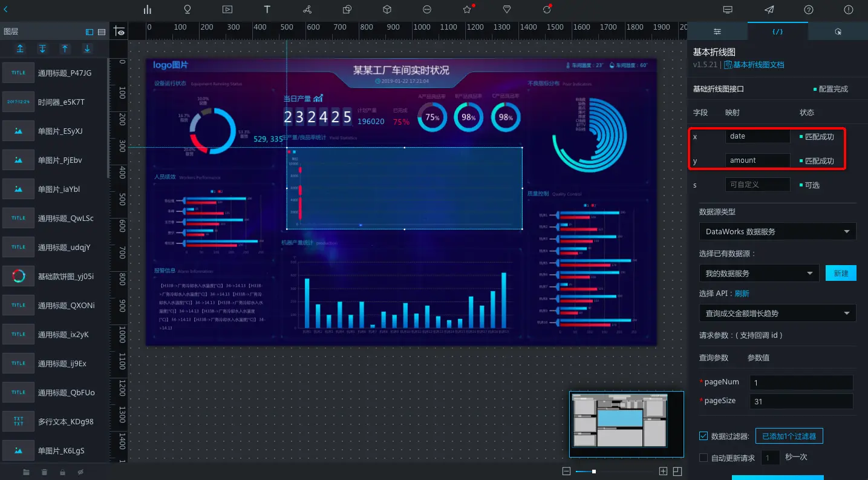Open the star favorites menu
868x480 pixels.
(467, 10)
